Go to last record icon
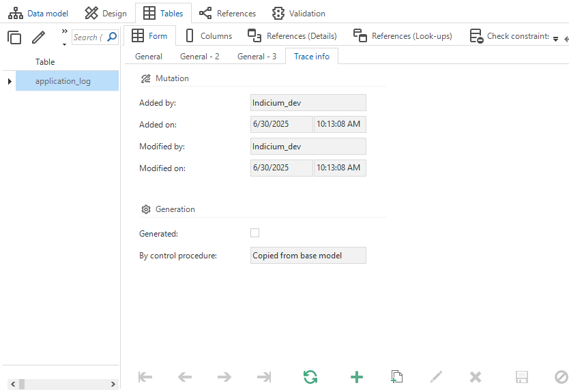The height and width of the screenshot is (392, 569). [264, 377]
